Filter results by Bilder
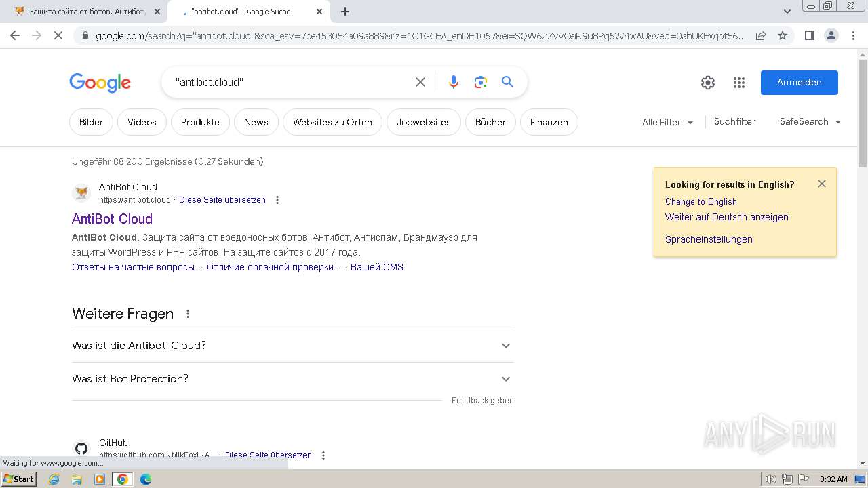868x488 pixels. click(x=92, y=122)
